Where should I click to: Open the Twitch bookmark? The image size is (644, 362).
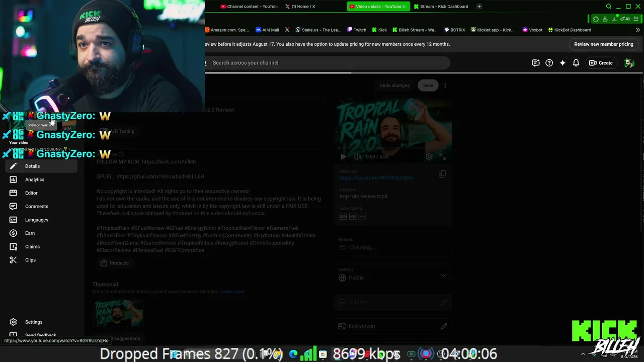(x=357, y=30)
